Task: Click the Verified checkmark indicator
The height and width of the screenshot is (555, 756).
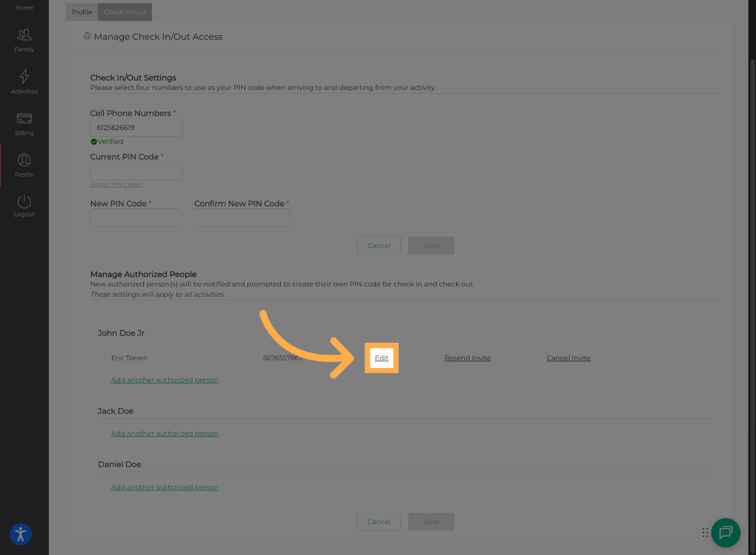Action: 94,141
